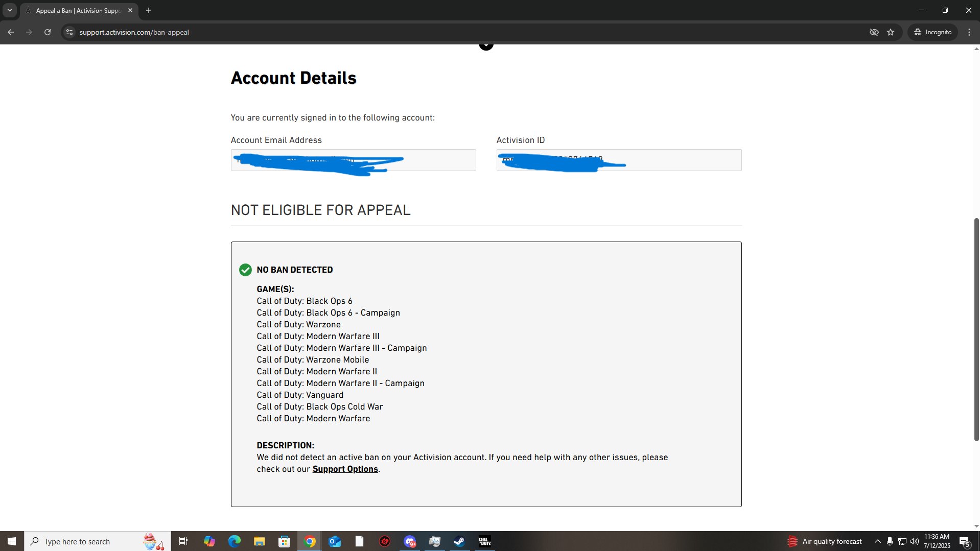The height and width of the screenshot is (551, 980).
Task: Show hidden system tray icons
Action: coord(877,541)
